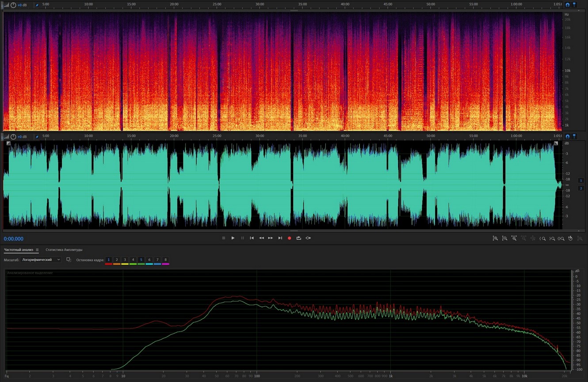Click the red Record button
The height and width of the screenshot is (382, 588).
290,238
